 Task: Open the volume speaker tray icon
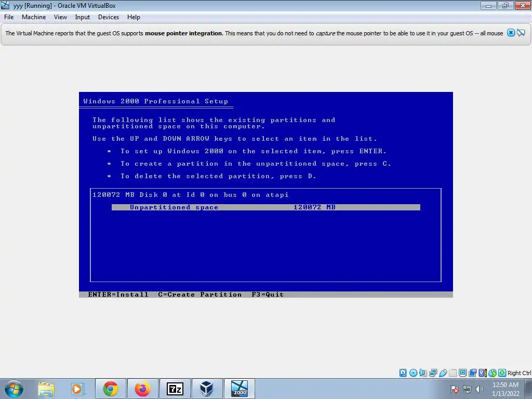(480, 389)
